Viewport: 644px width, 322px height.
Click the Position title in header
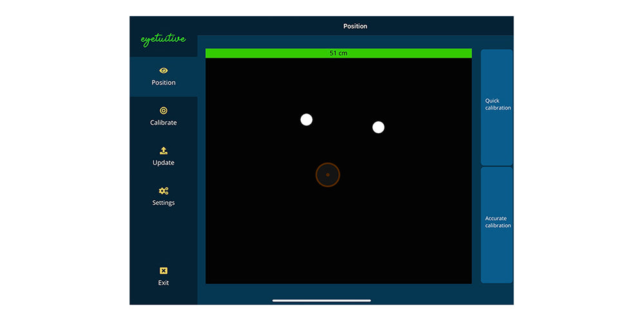[355, 26]
